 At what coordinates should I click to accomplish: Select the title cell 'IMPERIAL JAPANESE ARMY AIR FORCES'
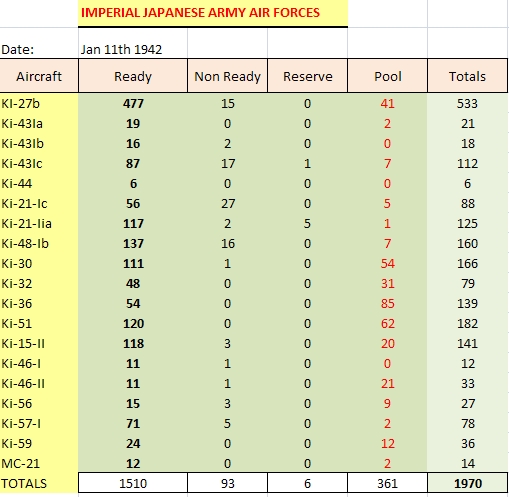click(x=213, y=13)
